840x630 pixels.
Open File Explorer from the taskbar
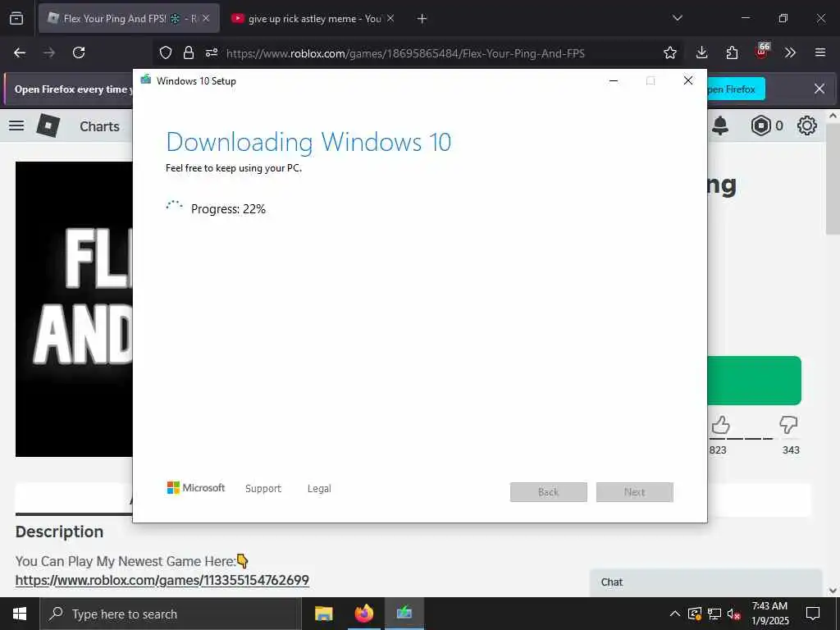[323, 614]
